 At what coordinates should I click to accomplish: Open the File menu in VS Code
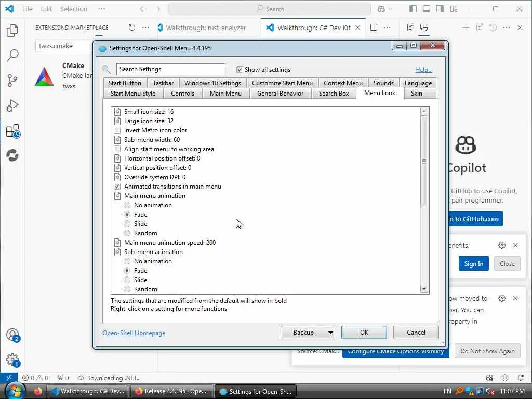point(28,9)
